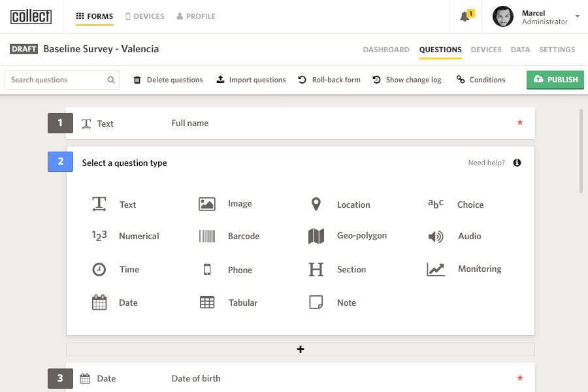Expand question 1 Full name row

pyautogui.click(x=301, y=123)
